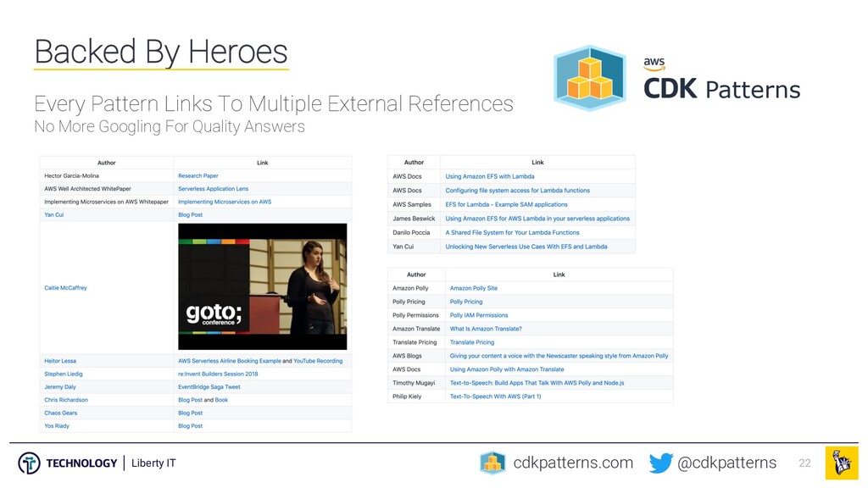Click the small cdkpatterns.com cube icon
This screenshot has height=488, width=868.
click(492, 463)
